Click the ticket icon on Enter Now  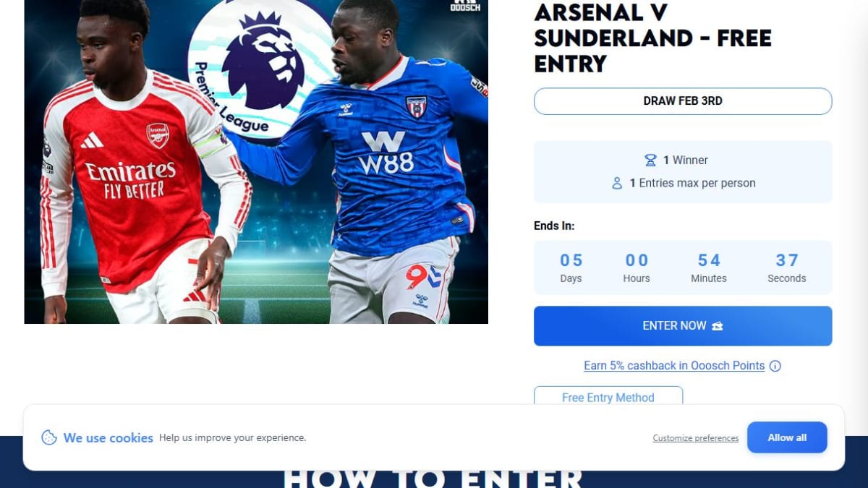click(x=718, y=326)
